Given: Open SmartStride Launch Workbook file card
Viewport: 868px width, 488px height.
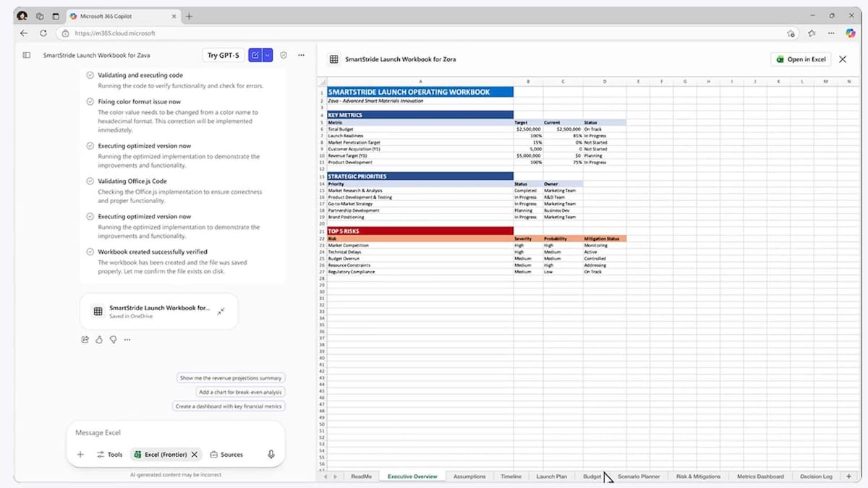Looking at the screenshot, I should [x=159, y=311].
